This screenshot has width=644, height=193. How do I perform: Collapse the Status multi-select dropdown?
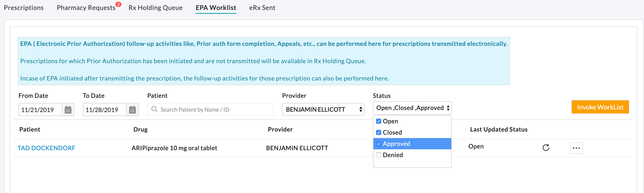coord(412,108)
